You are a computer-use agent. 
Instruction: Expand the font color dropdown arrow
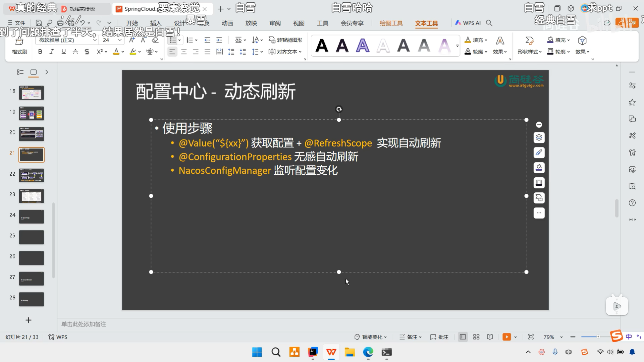tap(123, 52)
